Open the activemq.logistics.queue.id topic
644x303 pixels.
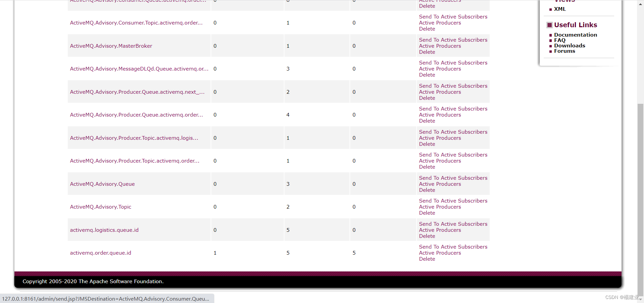pyautogui.click(x=104, y=230)
